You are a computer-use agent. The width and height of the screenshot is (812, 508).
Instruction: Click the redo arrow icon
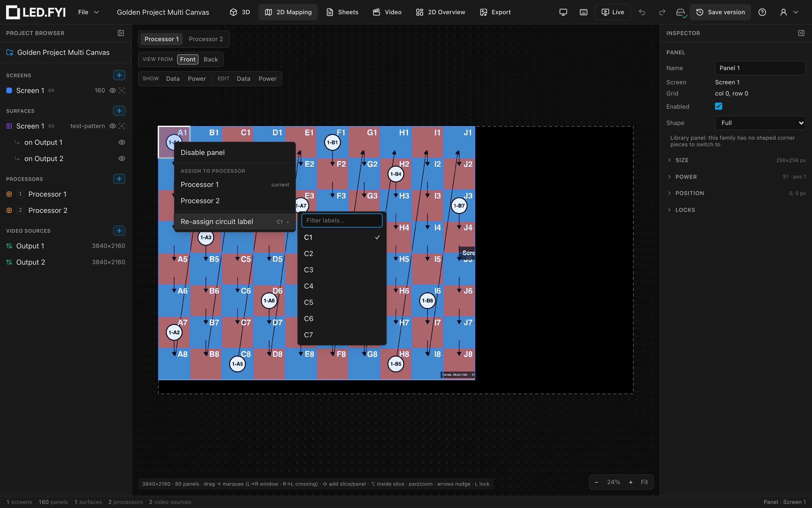[662, 12]
